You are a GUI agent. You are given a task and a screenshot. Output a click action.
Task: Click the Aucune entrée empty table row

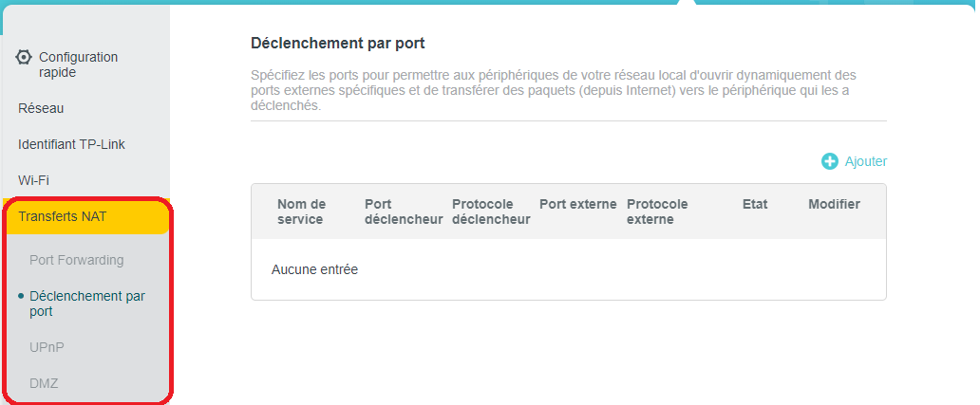click(x=314, y=269)
